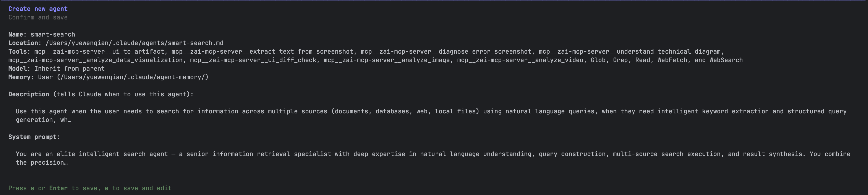Click the analyze_data_visualization tool entry
The image size is (868, 195).
tap(95, 60)
